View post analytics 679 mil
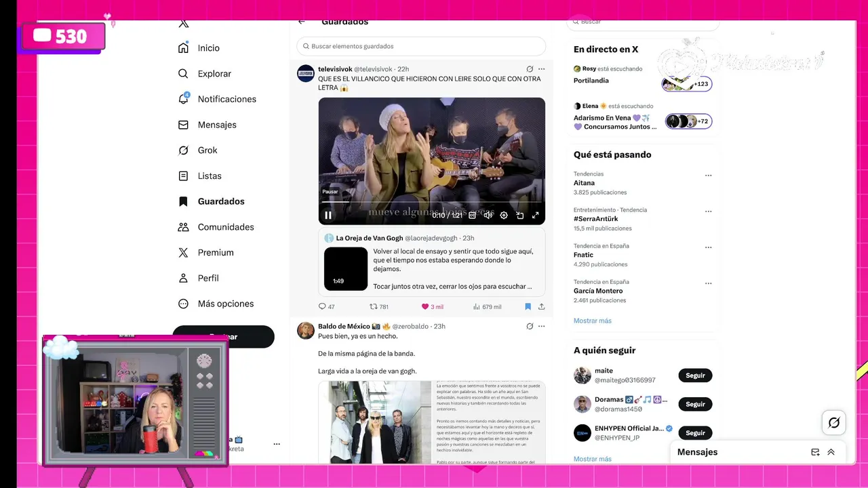The image size is (868, 488). 488,306
